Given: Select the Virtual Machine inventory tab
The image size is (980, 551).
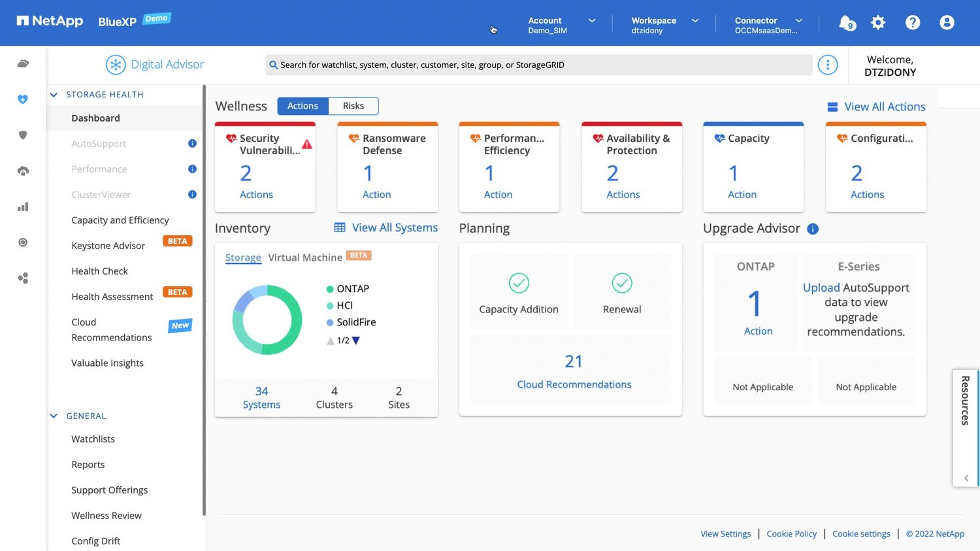Looking at the screenshot, I should [305, 258].
